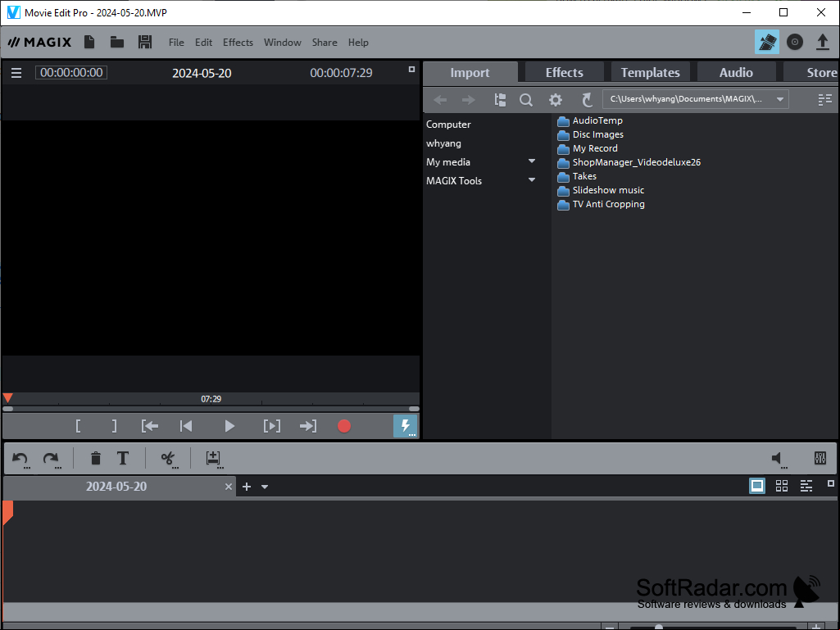The height and width of the screenshot is (630, 840).
Task: Click the Finish movie upload arrow icon
Action: click(822, 42)
